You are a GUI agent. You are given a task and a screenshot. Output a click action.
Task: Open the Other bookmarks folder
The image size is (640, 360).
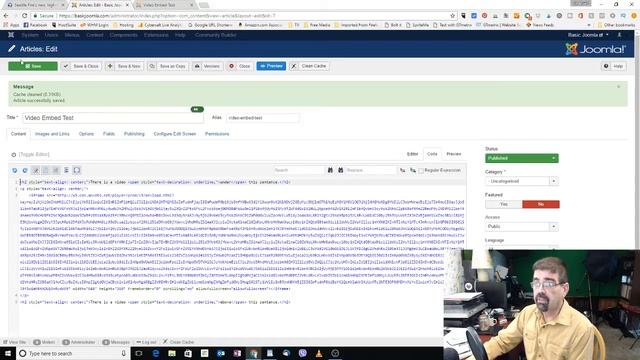[616, 25]
